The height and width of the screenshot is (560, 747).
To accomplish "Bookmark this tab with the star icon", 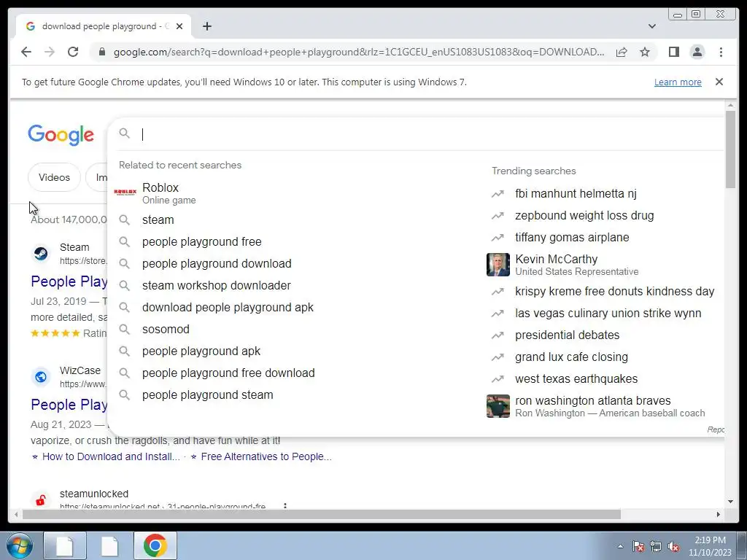I will pyautogui.click(x=645, y=52).
